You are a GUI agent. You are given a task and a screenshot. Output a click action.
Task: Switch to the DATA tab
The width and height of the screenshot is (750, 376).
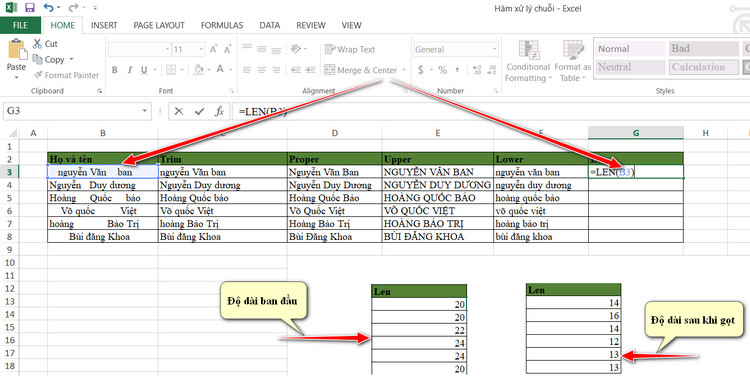[x=270, y=25]
